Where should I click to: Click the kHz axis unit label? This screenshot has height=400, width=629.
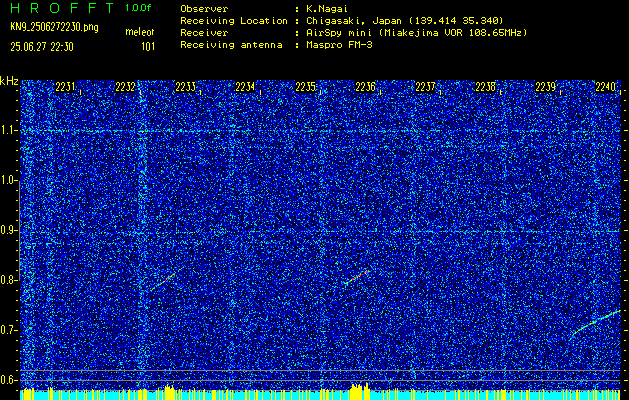point(9,81)
